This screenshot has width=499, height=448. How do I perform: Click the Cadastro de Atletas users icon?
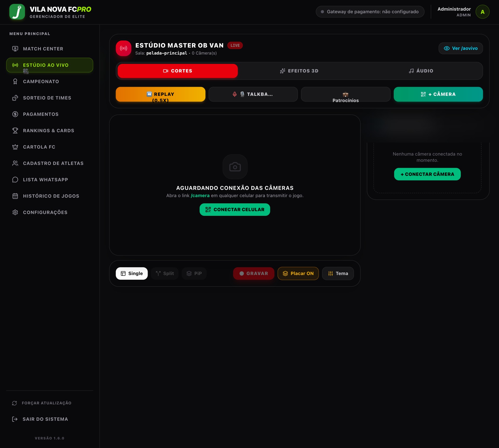tap(15, 163)
